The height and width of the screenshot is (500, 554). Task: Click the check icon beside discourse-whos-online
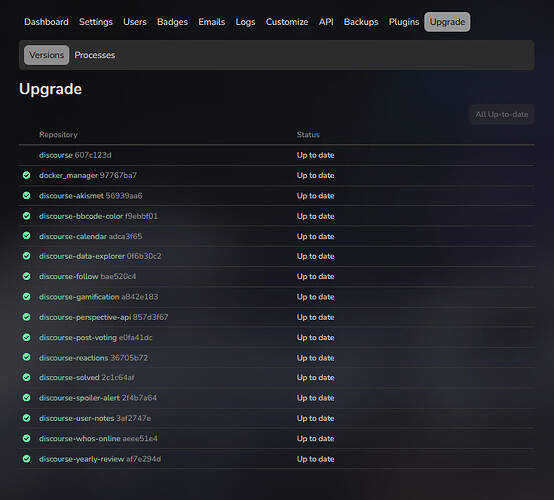click(26, 439)
